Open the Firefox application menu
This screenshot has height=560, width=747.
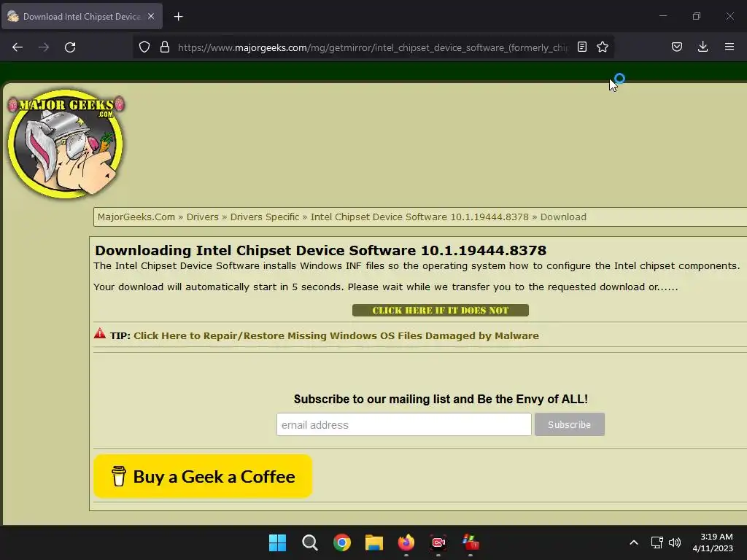[729, 47]
